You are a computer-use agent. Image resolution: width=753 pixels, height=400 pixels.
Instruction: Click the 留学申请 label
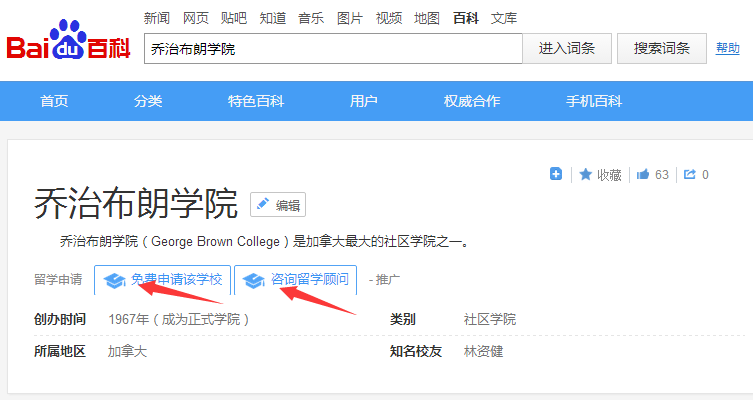click(58, 279)
